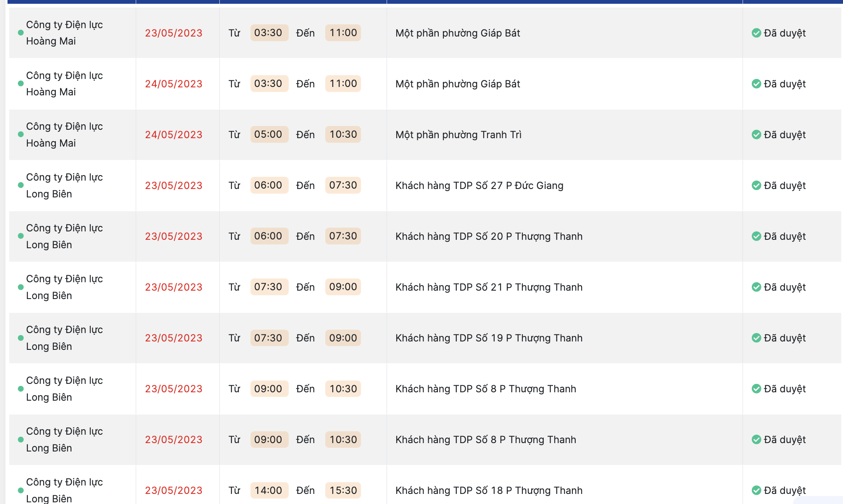Viewport: 843px width, 504px height.
Task: Click green status dot in Đức Giang row
Action: (x=21, y=185)
